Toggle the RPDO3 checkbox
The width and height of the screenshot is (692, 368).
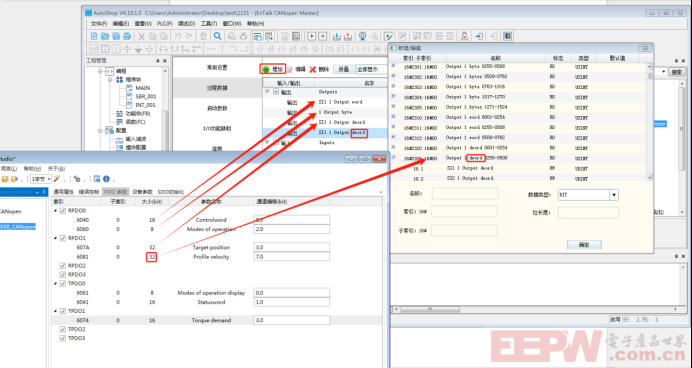(63, 274)
